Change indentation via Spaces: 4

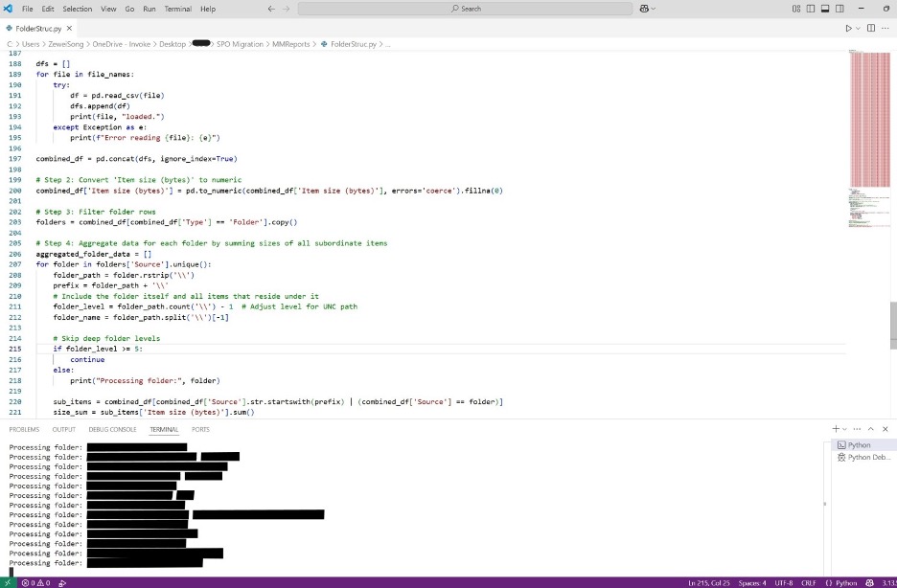(x=751, y=583)
